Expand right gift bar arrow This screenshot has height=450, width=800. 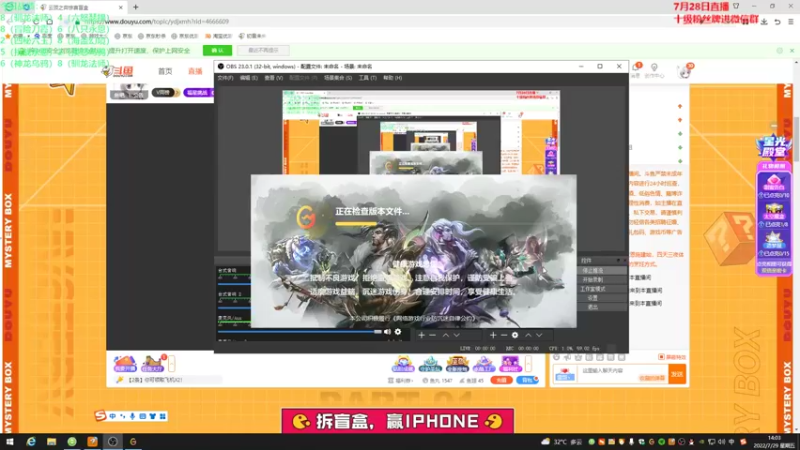[x=528, y=364]
